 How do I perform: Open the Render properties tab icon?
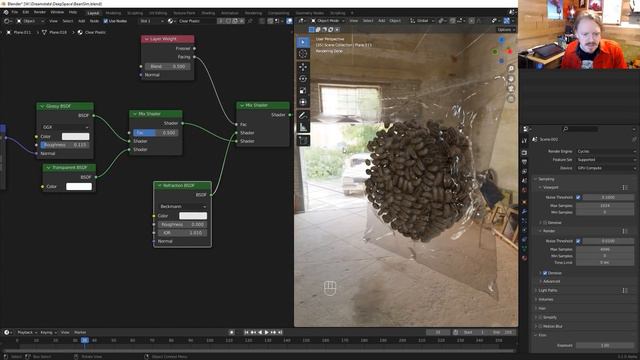click(x=524, y=153)
